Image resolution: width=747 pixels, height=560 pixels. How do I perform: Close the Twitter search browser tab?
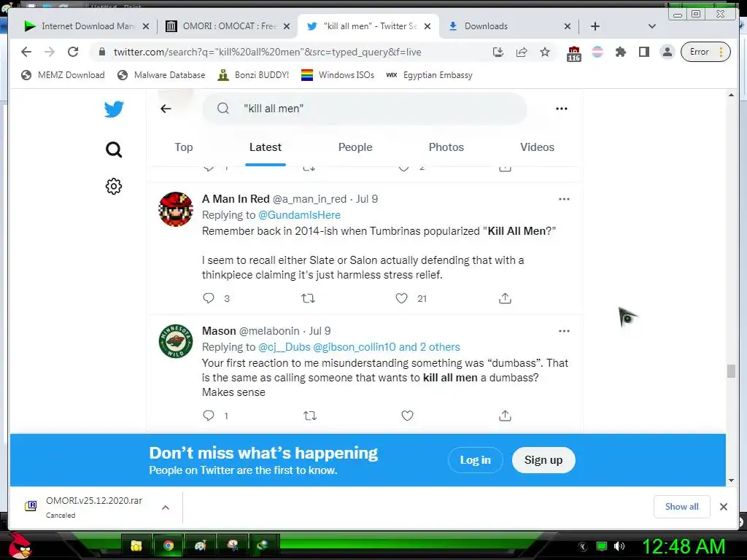tap(427, 26)
